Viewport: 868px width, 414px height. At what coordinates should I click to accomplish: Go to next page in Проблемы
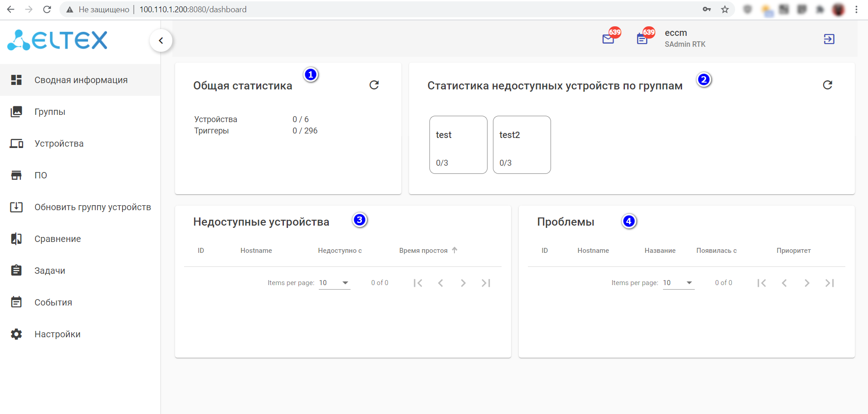click(807, 283)
